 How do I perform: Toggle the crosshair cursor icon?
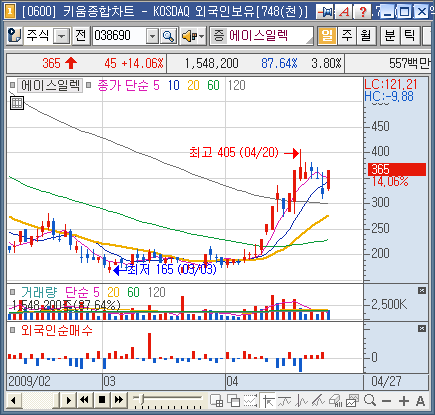pos(267,400)
